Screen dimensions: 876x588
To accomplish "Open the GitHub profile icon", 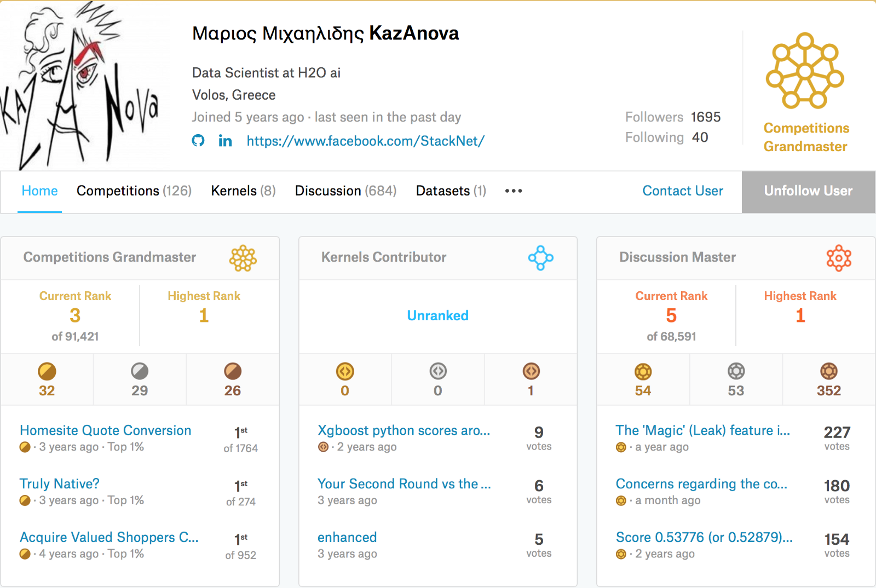I will (x=198, y=141).
